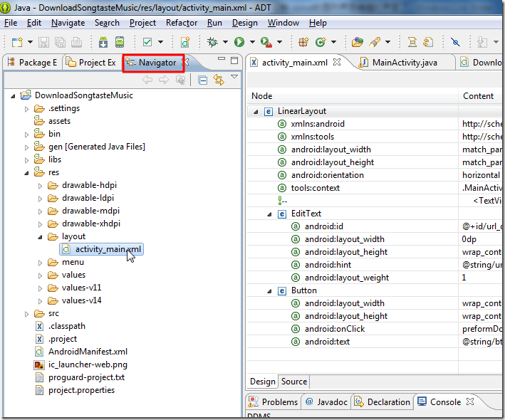Select proguard-project.txt file
The height and width of the screenshot is (420, 505).
click(x=80, y=377)
